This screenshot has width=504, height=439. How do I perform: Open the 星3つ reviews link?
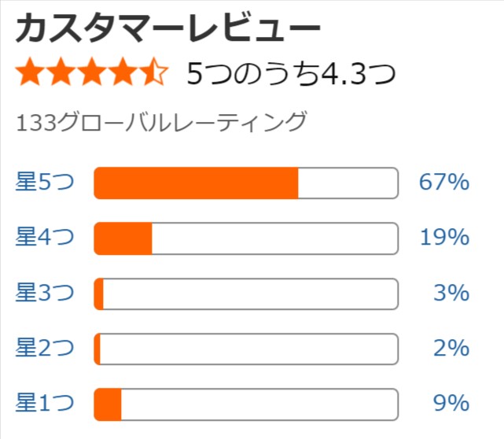pos(45,293)
